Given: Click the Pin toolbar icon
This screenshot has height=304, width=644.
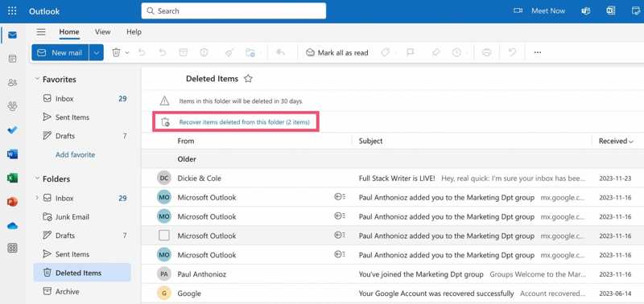Looking at the screenshot, I should coord(436,52).
